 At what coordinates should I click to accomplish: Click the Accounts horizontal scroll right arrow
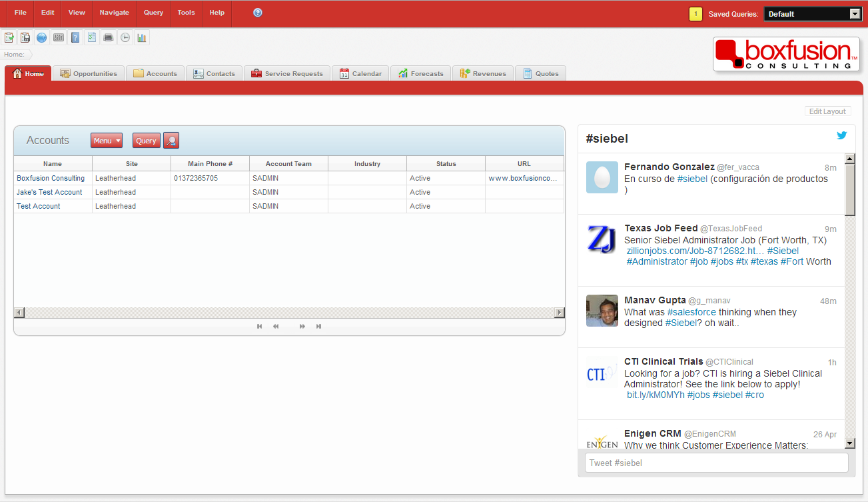tap(559, 313)
